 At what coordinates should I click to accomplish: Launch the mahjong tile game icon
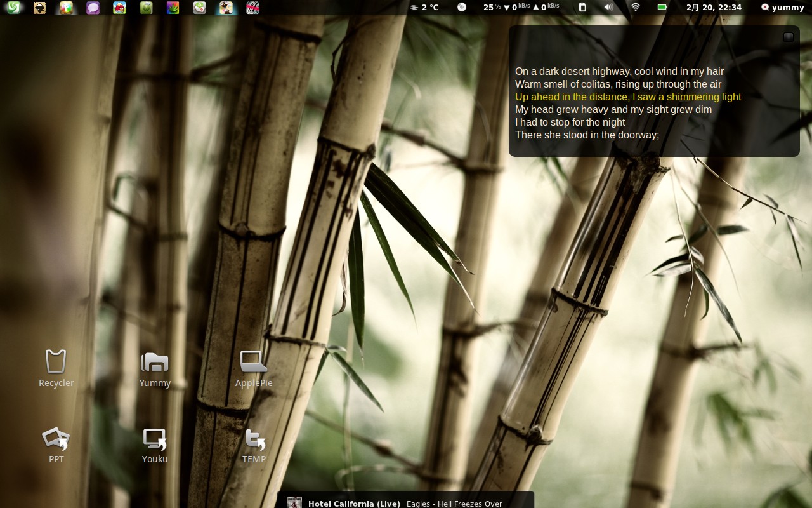pos(199,8)
